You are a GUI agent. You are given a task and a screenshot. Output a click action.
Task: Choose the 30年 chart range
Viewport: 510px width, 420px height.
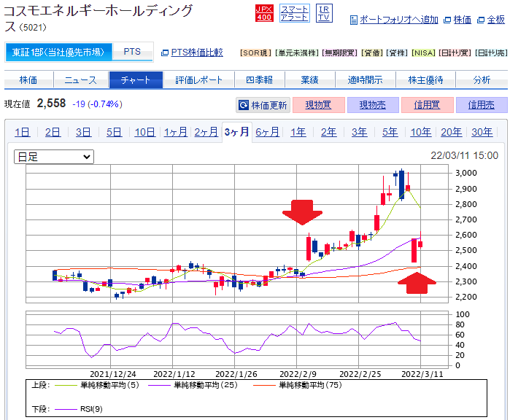point(482,132)
